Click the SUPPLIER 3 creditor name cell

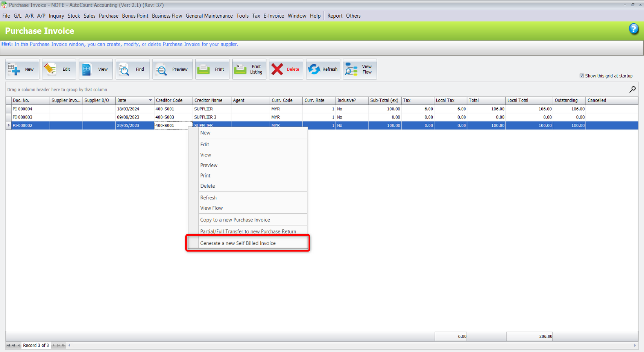point(212,117)
